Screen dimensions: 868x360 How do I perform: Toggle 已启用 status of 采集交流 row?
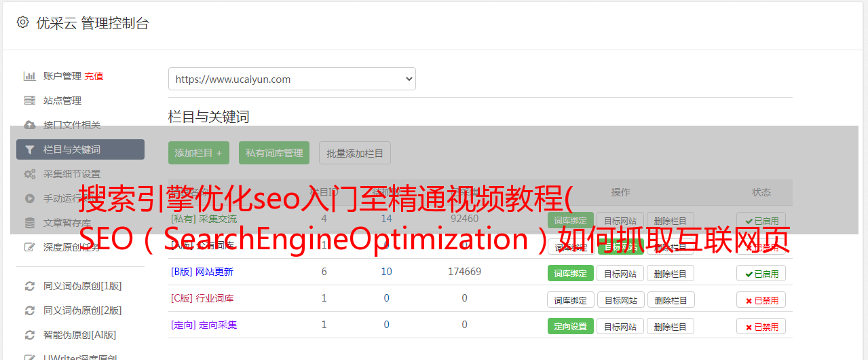point(761,220)
